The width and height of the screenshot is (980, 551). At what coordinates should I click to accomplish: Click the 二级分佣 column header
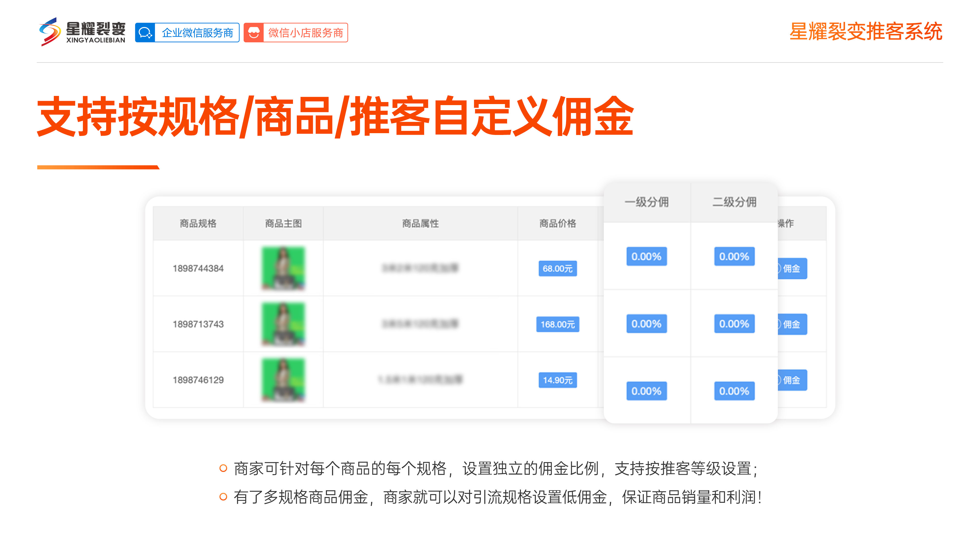point(734,202)
